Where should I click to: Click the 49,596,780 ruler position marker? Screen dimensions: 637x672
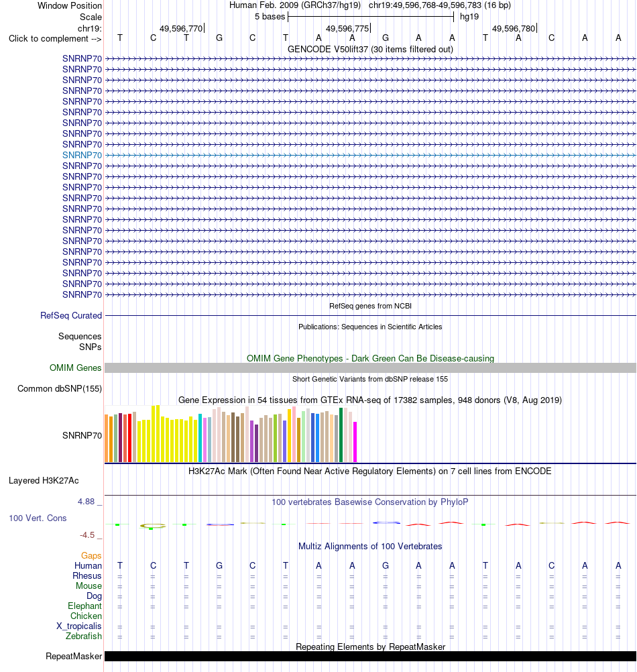pyautogui.click(x=514, y=29)
